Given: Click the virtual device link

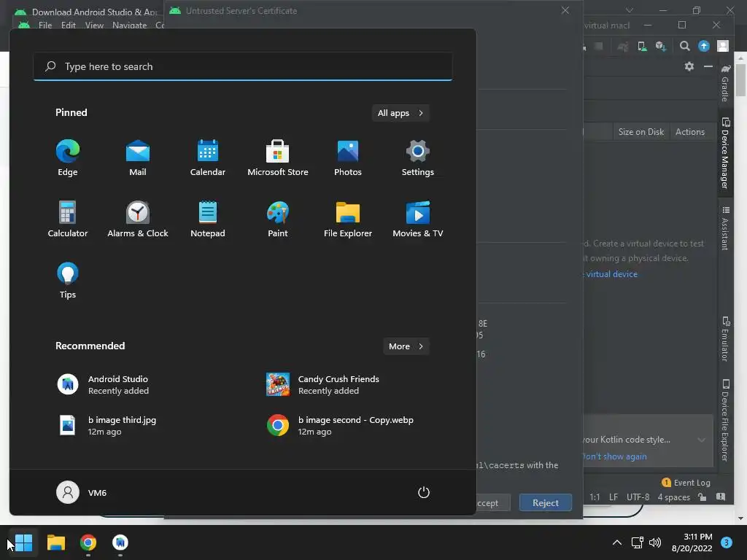Looking at the screenshot, I should coord(612,274).
